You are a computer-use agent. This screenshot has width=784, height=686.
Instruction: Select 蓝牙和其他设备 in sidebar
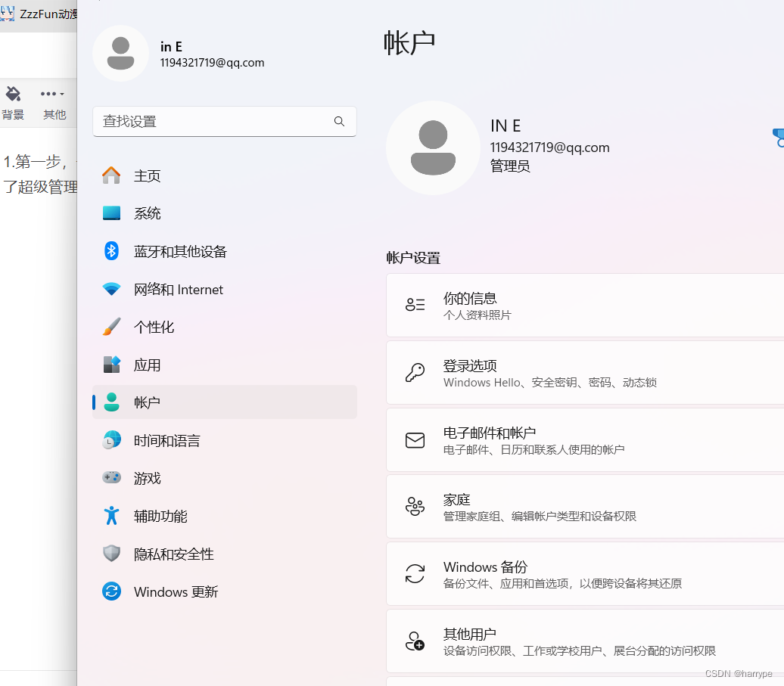(225, 251)
